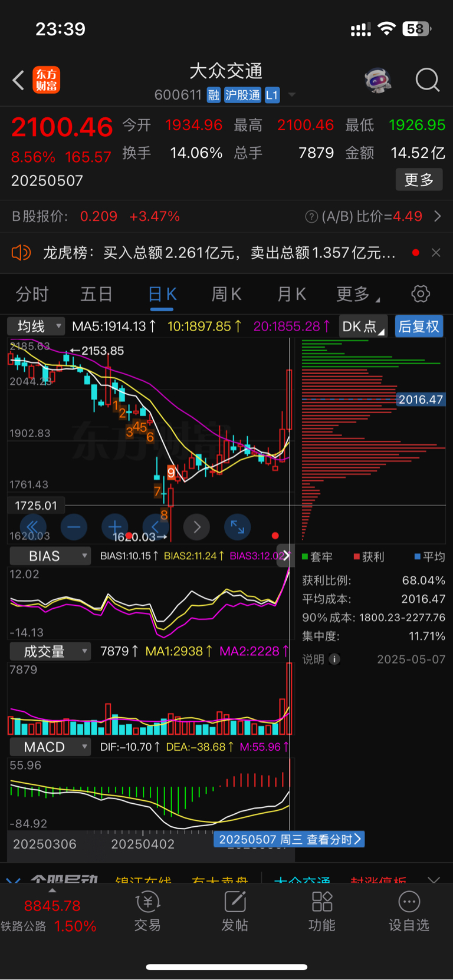Image resolution: width=453 pixels, height=980 pixels.
Task: Open DK点 dropdown
Action: pos(363,326)
